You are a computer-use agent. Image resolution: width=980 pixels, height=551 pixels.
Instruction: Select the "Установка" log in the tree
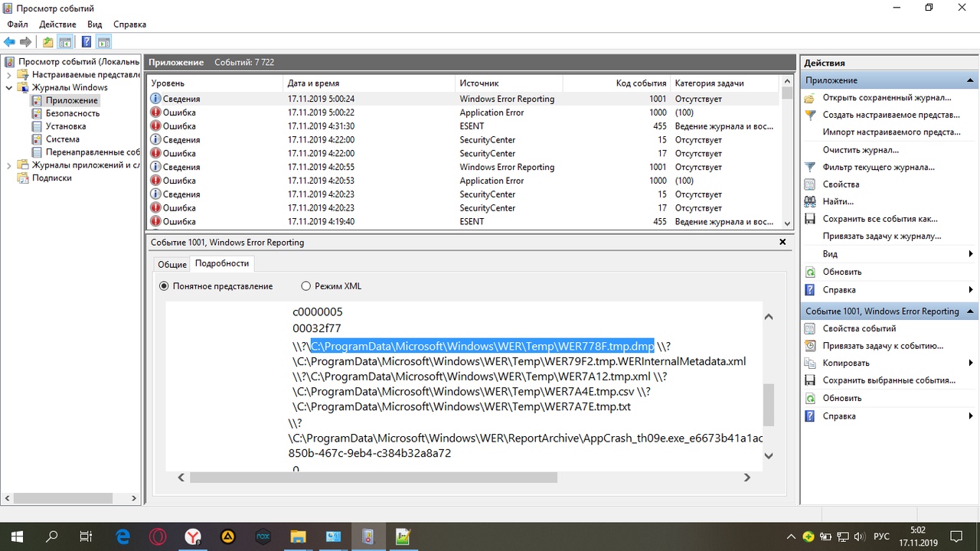pyautogui.click(x=65, y=126)
